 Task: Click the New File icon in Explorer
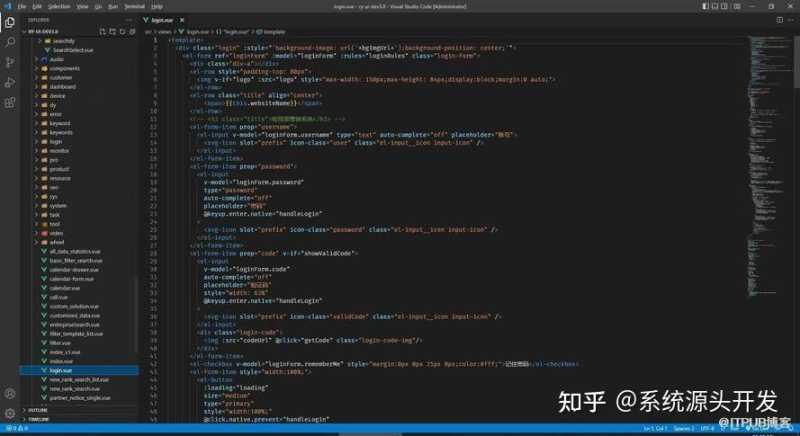[x=103, y=32]
